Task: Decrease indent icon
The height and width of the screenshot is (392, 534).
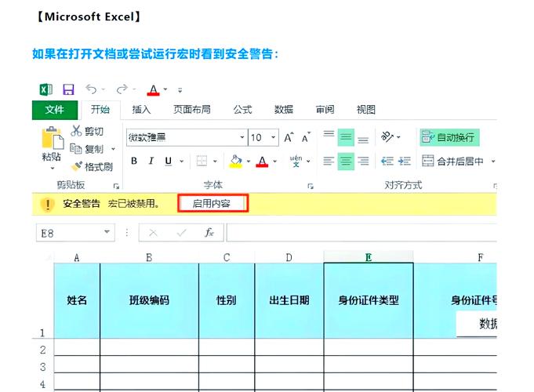Action: (x=387, y=161)
